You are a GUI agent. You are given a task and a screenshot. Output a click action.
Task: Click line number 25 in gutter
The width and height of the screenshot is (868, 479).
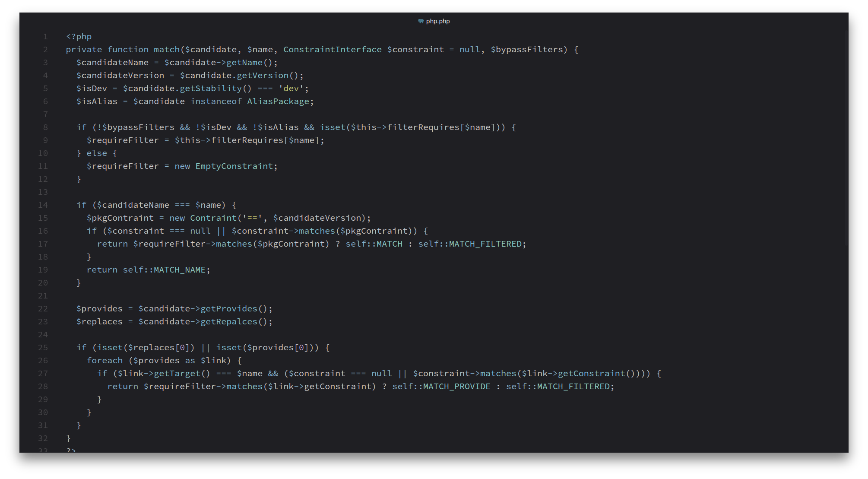(43, 348)
